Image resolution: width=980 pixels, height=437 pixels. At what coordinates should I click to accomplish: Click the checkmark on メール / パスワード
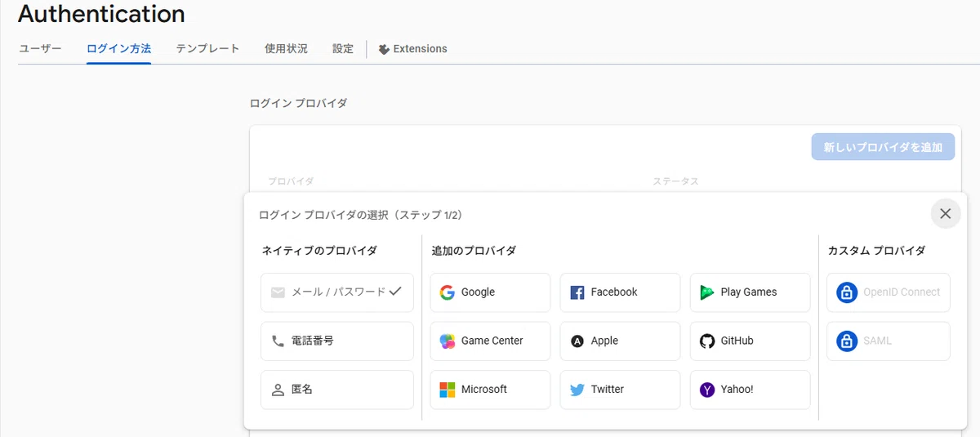[x=395, y=291]
